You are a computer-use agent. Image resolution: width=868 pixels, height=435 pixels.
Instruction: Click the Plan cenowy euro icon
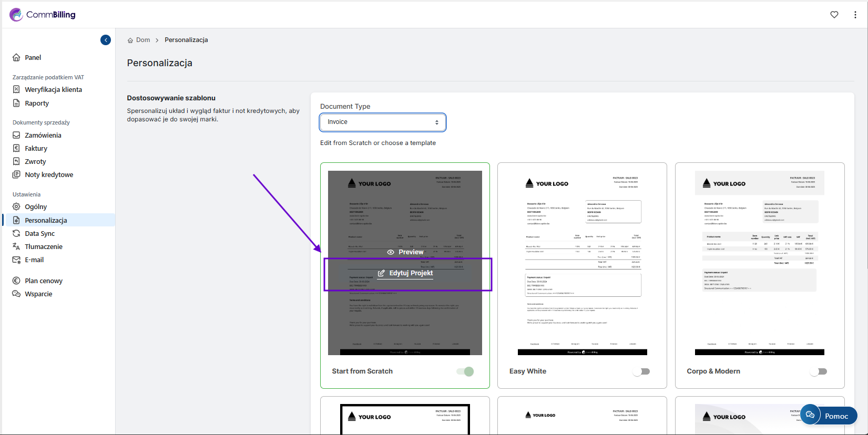click(x=16, y=281)
